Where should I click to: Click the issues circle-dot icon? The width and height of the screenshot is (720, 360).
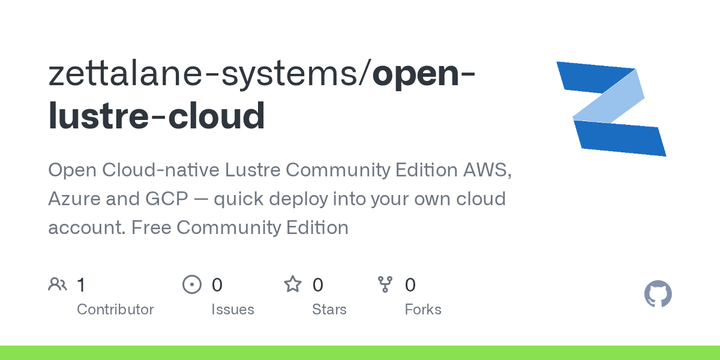tap(192, 285)
